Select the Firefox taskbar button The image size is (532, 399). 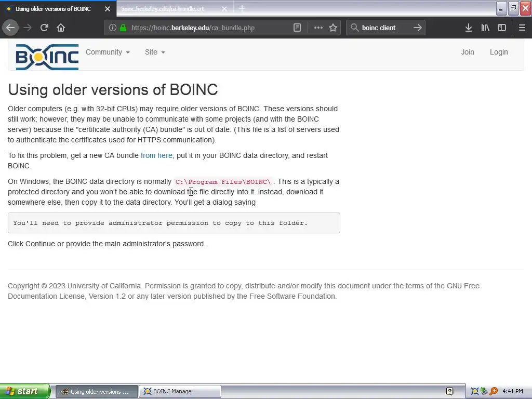point(97,391)
